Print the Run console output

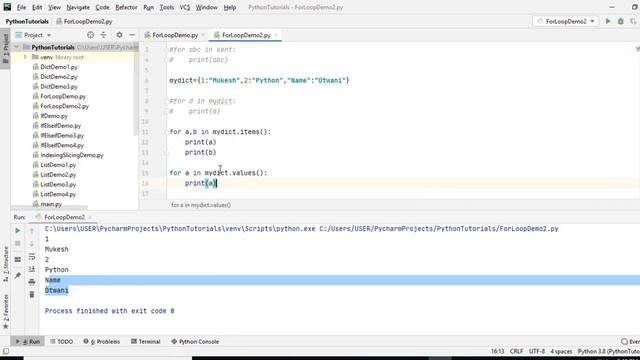(x=32, y=282)
